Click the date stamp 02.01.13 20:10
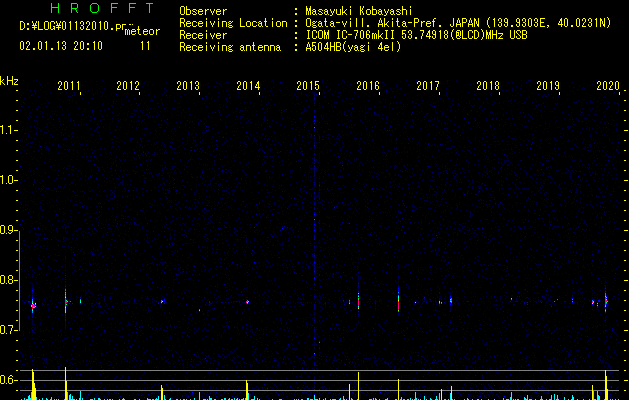 pos(61,46)
